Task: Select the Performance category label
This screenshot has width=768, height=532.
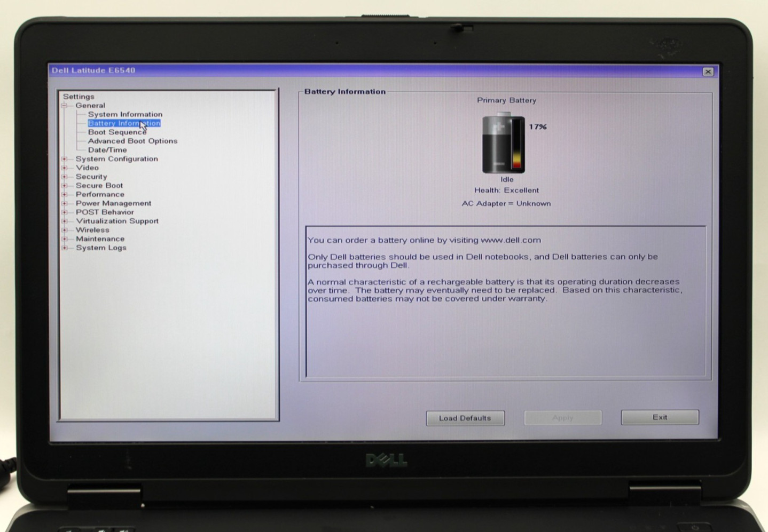Action: [100, 194]
